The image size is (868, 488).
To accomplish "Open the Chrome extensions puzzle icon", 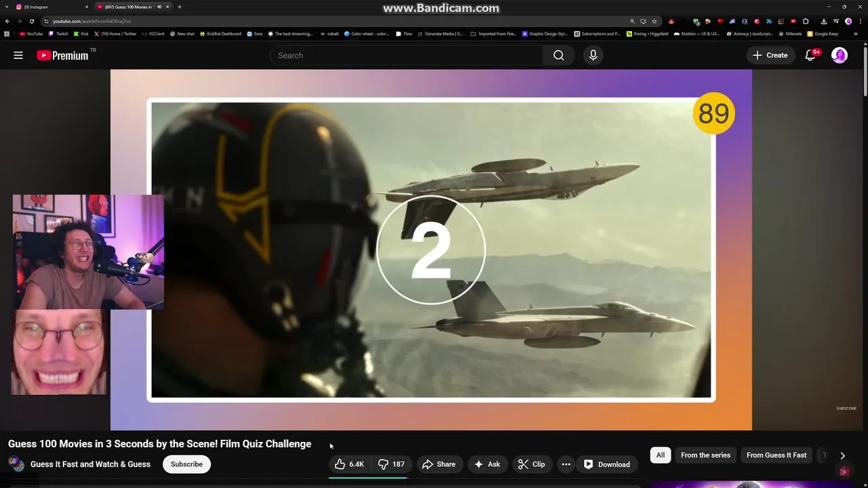I will point(806,21).
